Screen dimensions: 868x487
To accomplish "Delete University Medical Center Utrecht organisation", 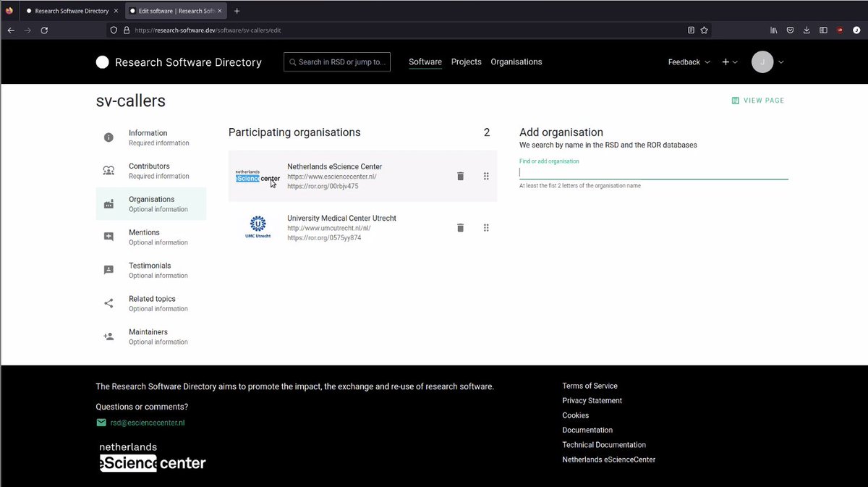I will [460, 228].
